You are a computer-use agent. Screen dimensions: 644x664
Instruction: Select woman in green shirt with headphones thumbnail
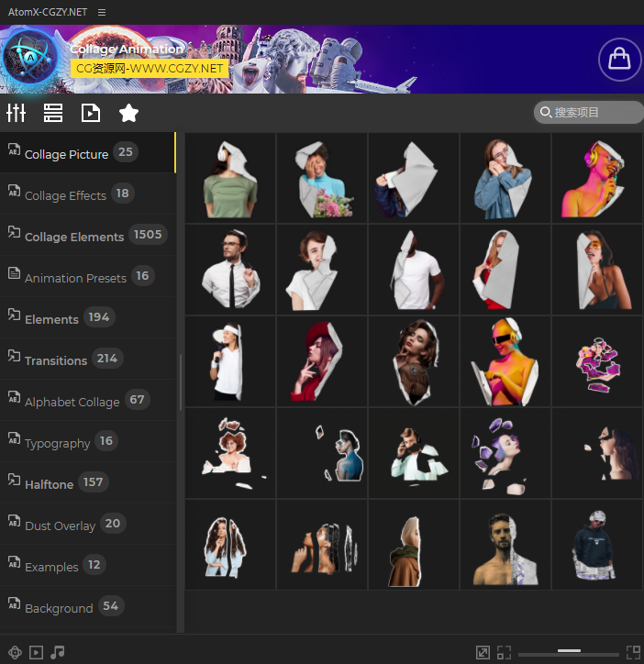coord(230,178)
